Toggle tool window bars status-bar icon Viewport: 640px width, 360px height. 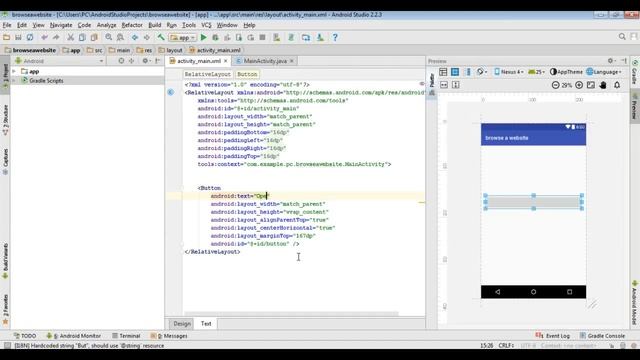pyautogui.click(x=7, y=345)
